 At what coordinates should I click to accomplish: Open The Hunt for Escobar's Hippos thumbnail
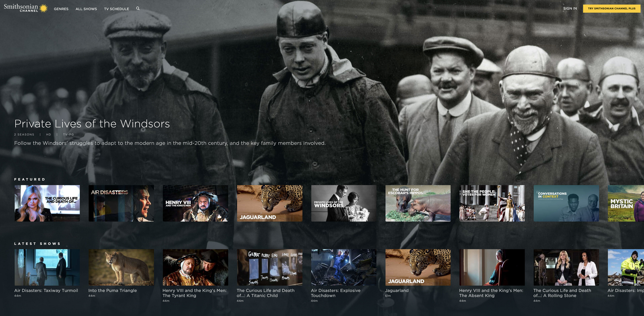point(418,203)
